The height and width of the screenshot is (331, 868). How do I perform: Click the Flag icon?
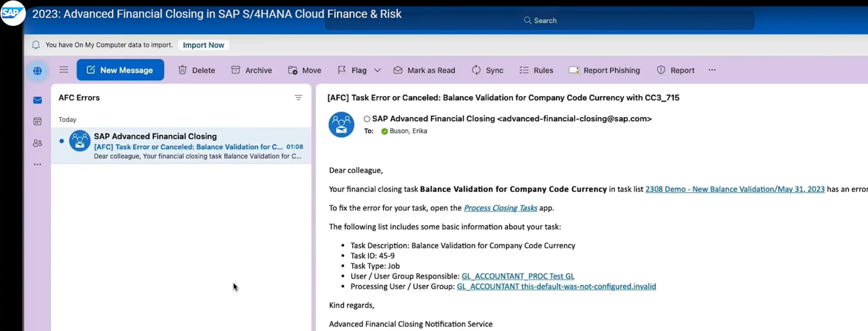(x=342, y=70)
